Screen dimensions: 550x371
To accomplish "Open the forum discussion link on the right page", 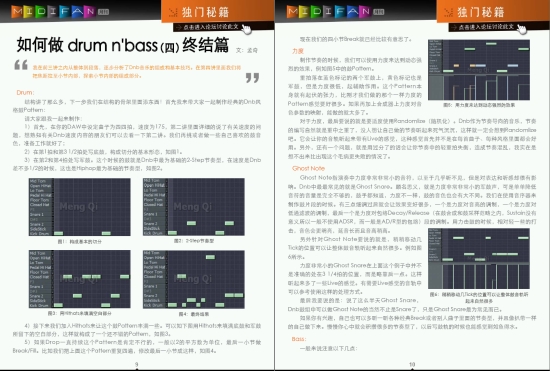I will [482, 27].
